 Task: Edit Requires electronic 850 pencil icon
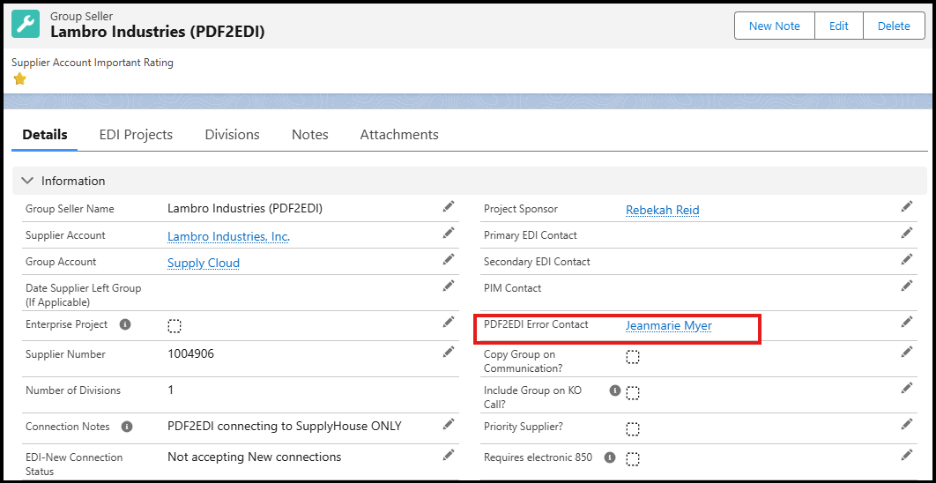pos(907,454)
